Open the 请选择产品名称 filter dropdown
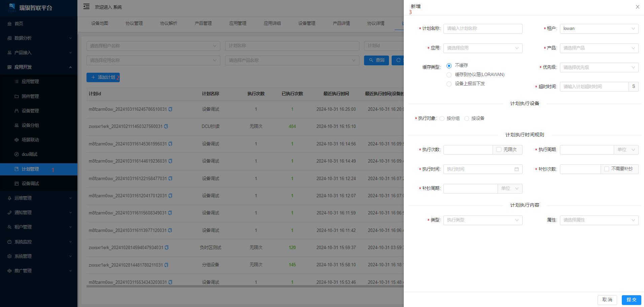 coord(292,60)
